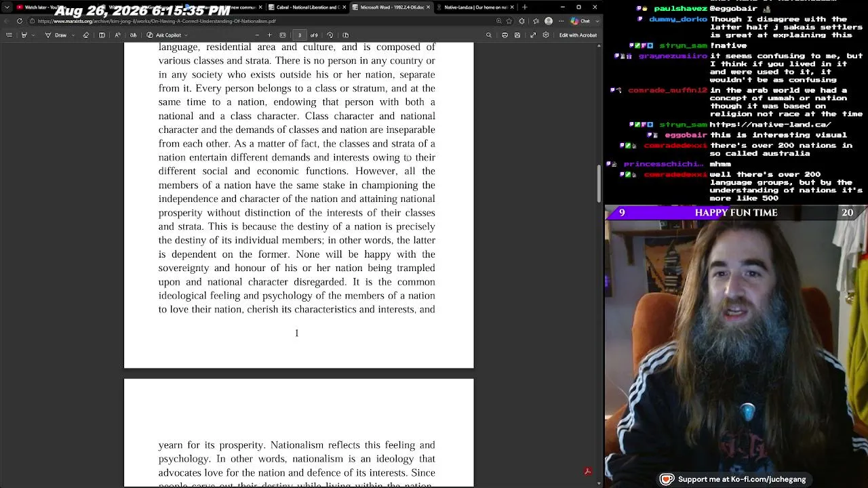Print the PDF document
Viewport: 868px width, 488px height.
[x=505, y=35]
